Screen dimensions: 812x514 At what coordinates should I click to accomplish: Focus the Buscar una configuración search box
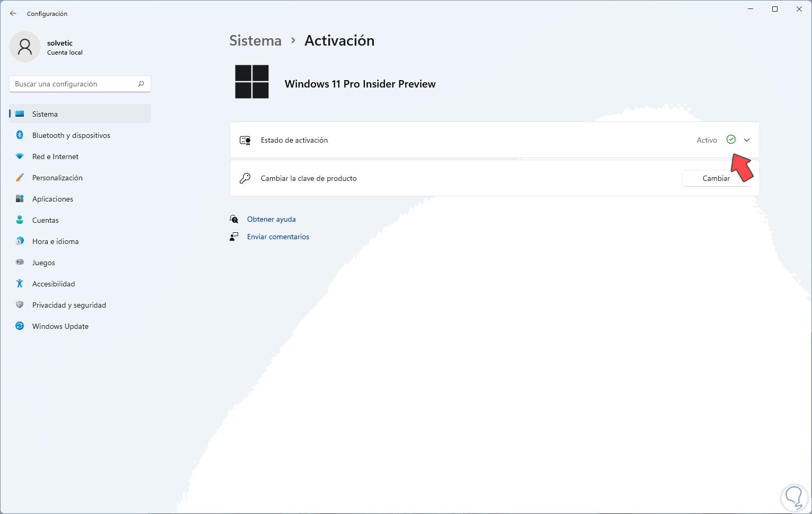point(80,84)
